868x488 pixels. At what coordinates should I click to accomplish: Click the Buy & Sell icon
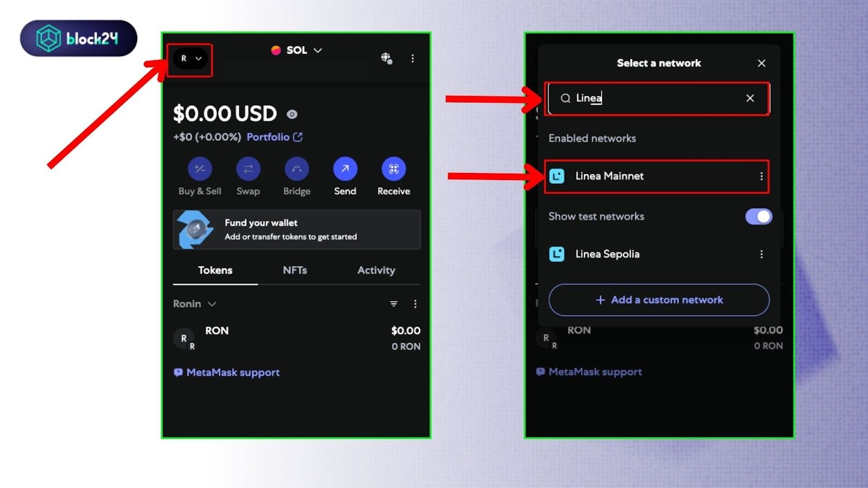[200, 169]
